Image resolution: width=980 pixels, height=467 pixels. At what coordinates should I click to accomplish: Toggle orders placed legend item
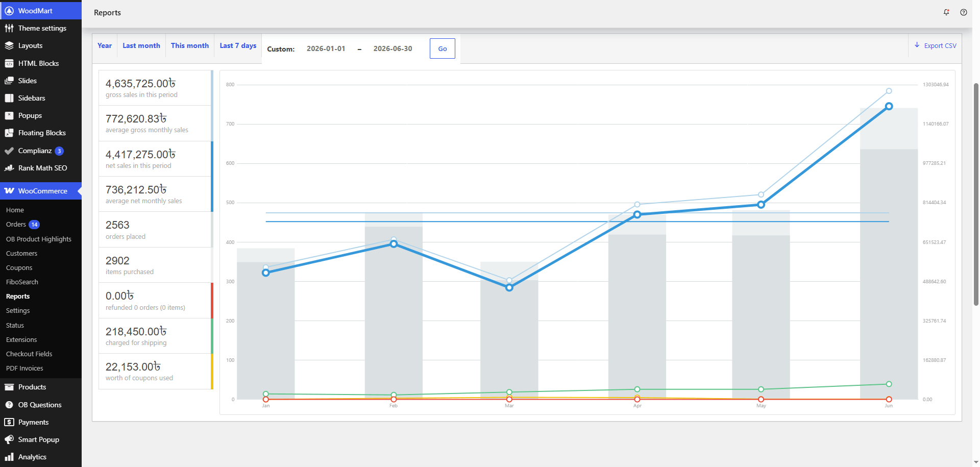pos(156,230)
